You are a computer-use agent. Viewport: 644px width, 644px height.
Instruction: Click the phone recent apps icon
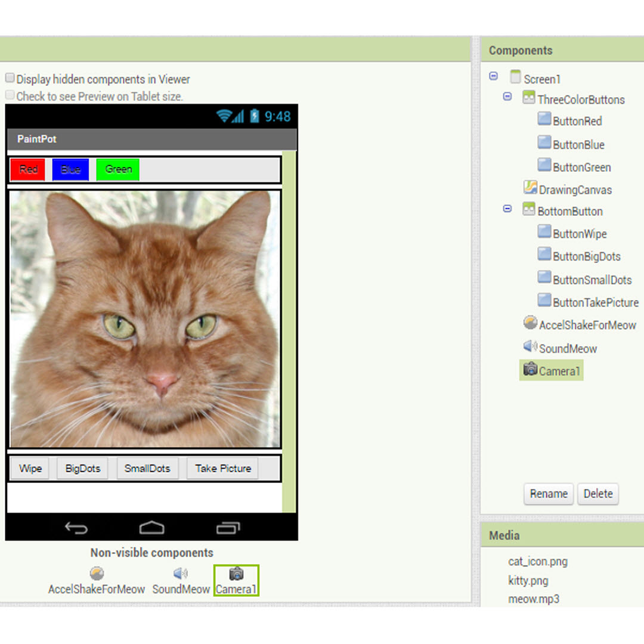(228, 528)
